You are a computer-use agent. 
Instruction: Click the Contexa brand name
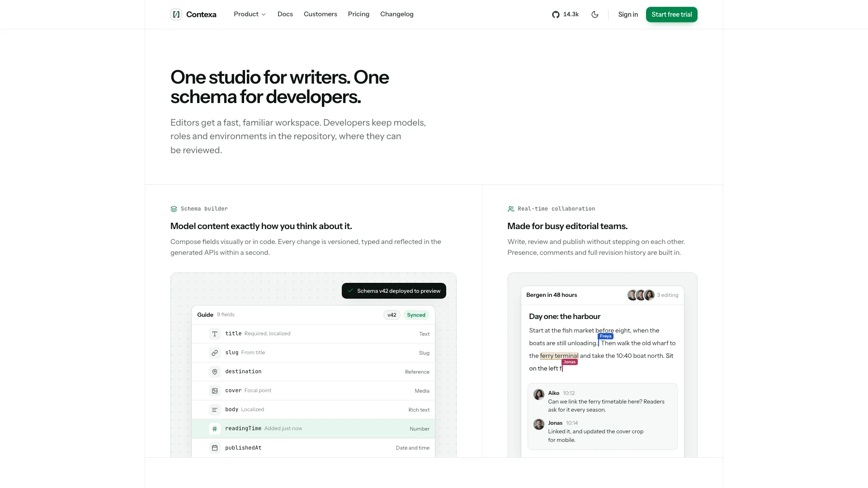201,14
